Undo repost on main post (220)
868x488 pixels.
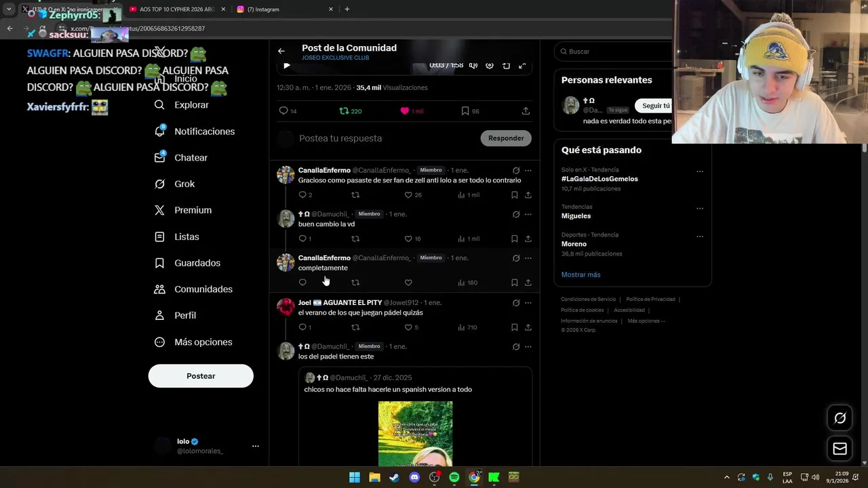[x=351, y=110]
